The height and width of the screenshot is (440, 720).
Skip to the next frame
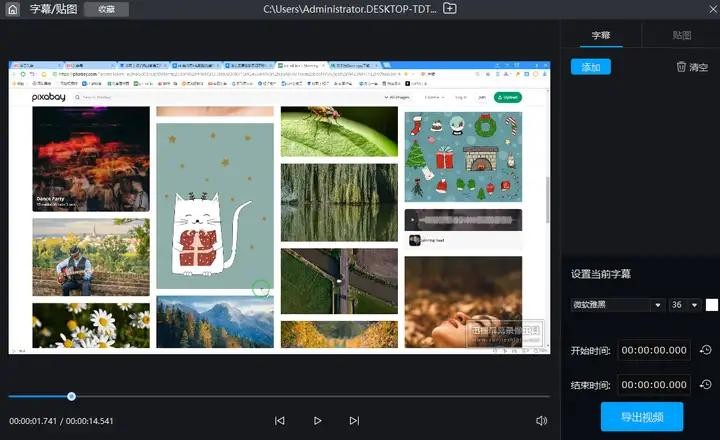tap(354, 421)
